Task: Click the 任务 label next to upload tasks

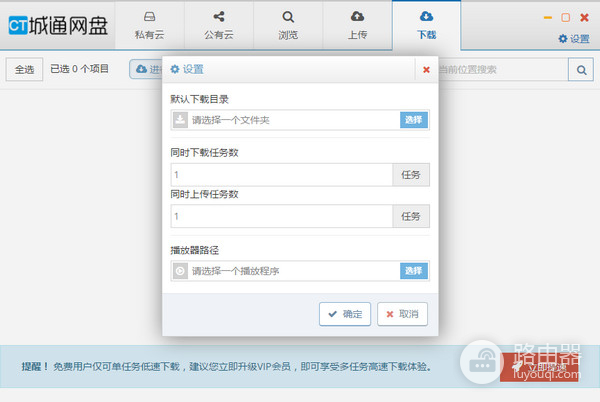Action: point(411,216)
